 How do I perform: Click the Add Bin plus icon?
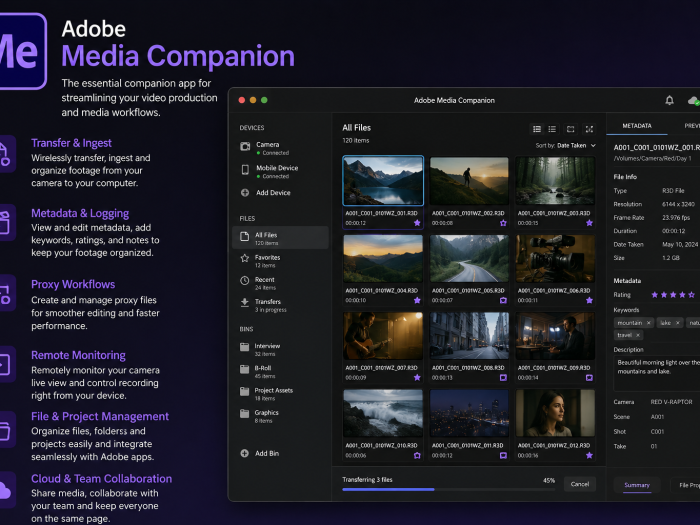point(245,453)
